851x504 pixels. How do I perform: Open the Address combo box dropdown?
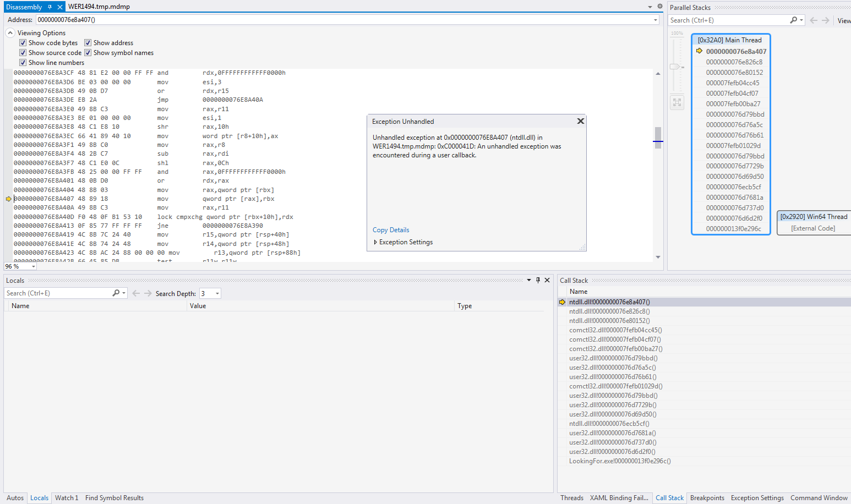[656, 20]
